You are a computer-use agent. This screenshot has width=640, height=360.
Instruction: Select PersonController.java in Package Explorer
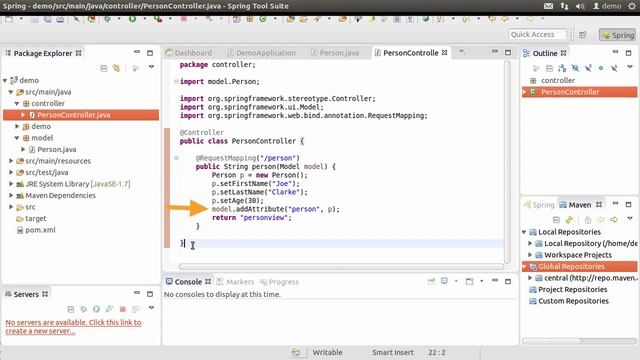coord(81,115)
